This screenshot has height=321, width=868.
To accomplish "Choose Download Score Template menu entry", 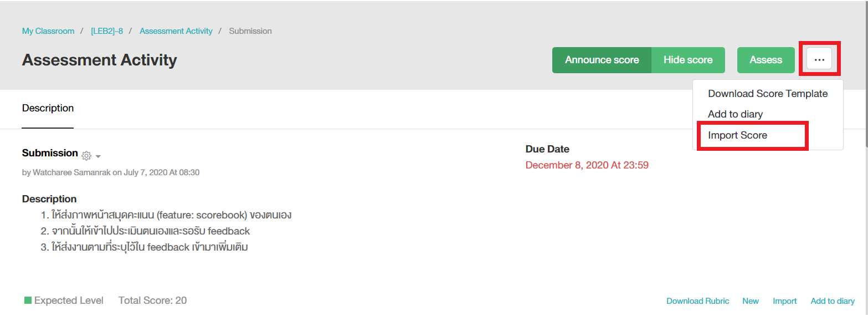I will coord(767,94).
